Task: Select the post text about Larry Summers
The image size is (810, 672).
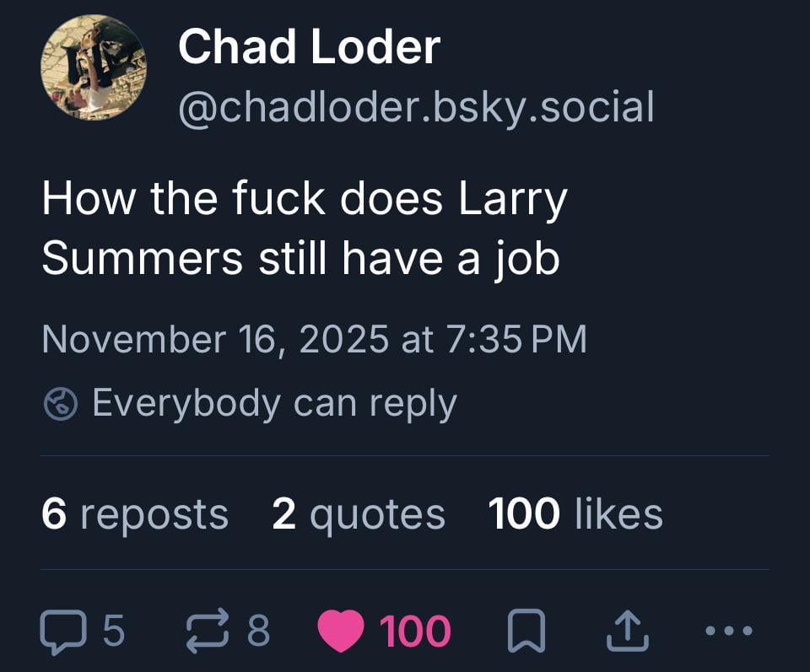Action: click(x=304, y=228)
